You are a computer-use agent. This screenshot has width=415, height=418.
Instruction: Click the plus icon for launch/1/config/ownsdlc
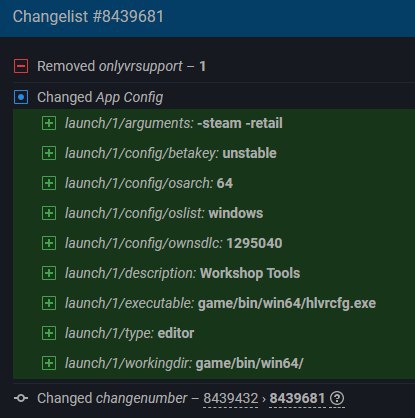49,243
